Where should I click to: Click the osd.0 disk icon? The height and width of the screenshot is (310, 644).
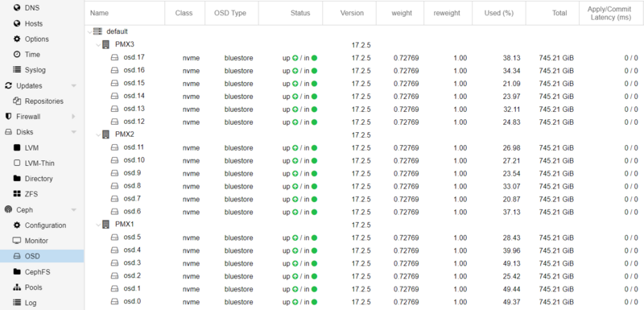(114, 301)
